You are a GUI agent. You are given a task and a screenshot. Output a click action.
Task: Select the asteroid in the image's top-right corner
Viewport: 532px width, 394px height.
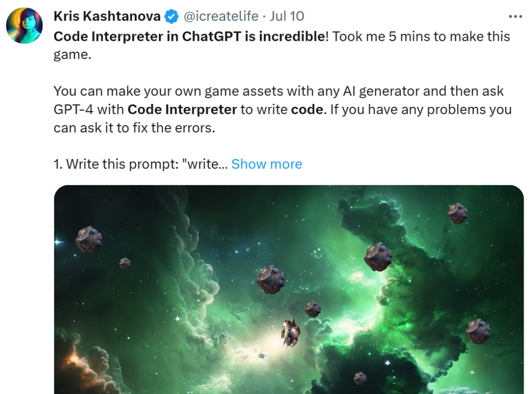(457, 213)
